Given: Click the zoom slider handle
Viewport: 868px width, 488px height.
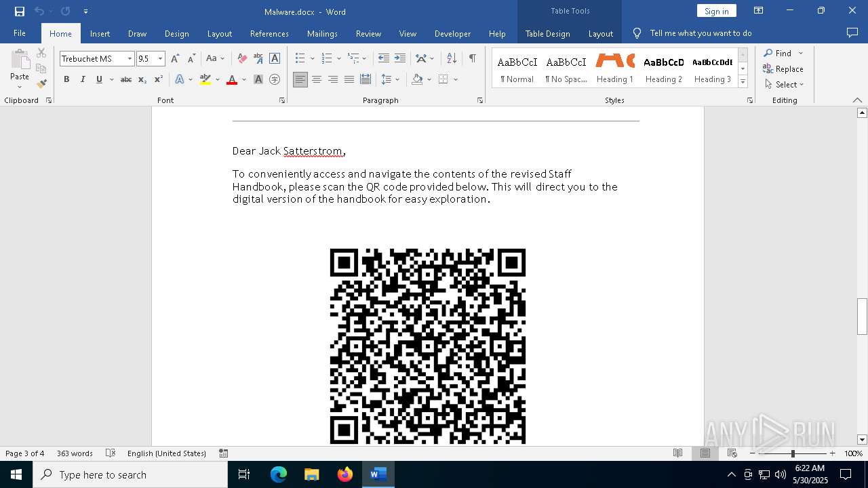Looking at the screenshot, I should pyautogui.click(x=792, y=453).
